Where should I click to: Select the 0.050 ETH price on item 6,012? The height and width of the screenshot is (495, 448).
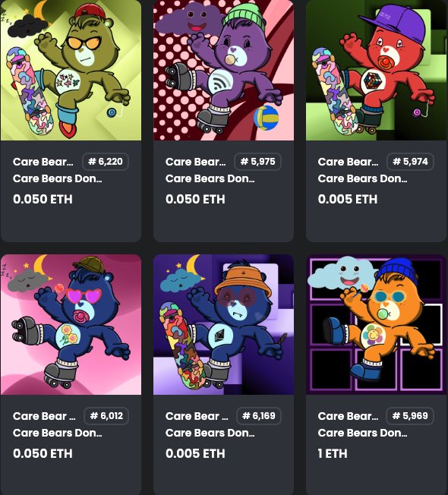(43, 454)
